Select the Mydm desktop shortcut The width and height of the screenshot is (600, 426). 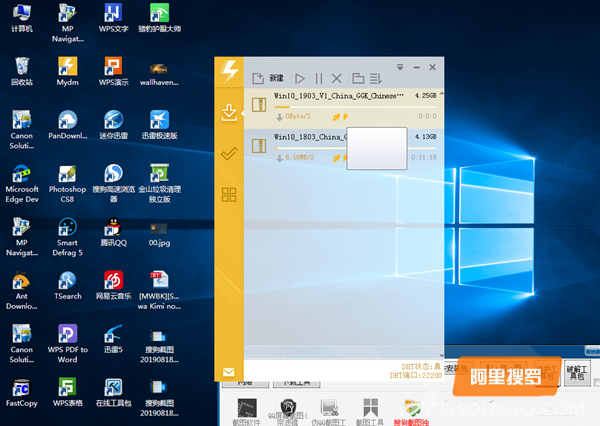point(68,72)
